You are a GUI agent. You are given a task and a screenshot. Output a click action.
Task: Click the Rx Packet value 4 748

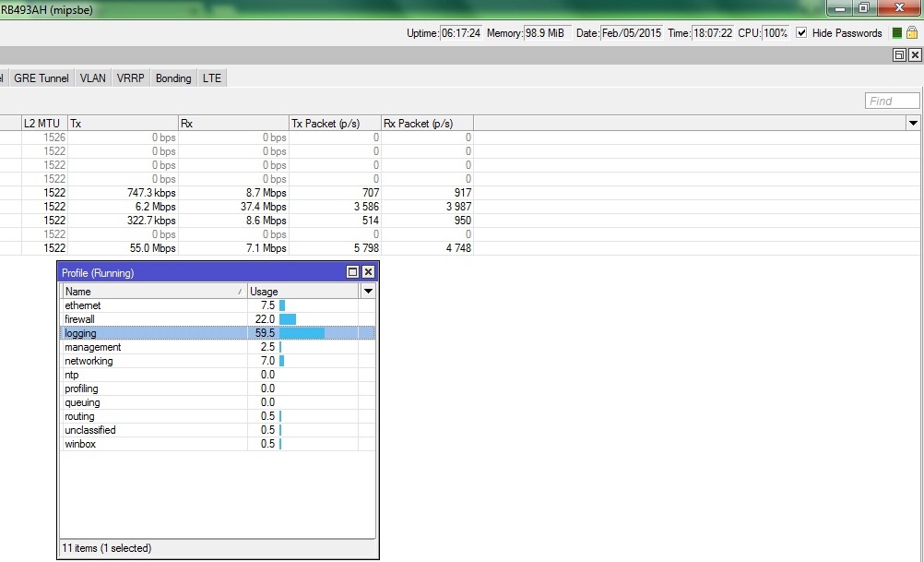[x=458, y=248]
